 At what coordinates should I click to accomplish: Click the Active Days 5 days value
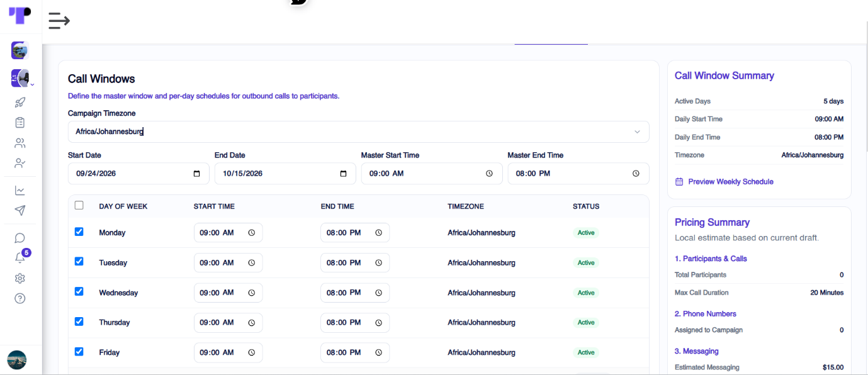[833, 101]
